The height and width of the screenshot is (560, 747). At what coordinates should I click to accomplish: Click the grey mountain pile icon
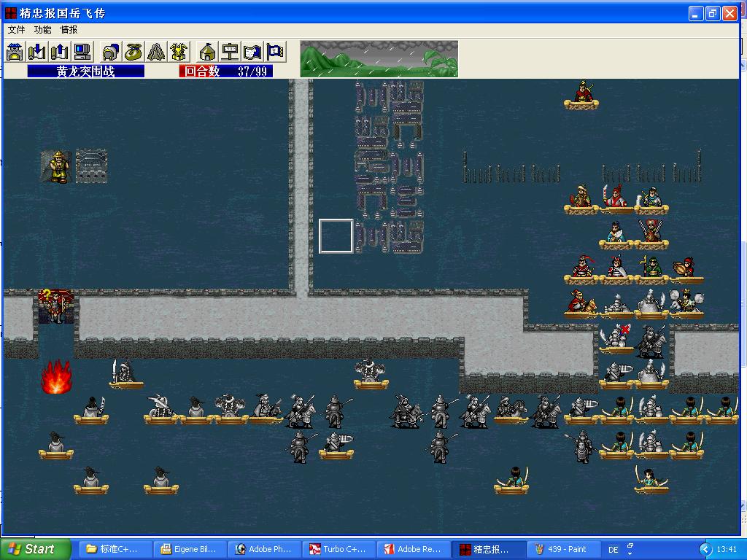coord(156,52)
